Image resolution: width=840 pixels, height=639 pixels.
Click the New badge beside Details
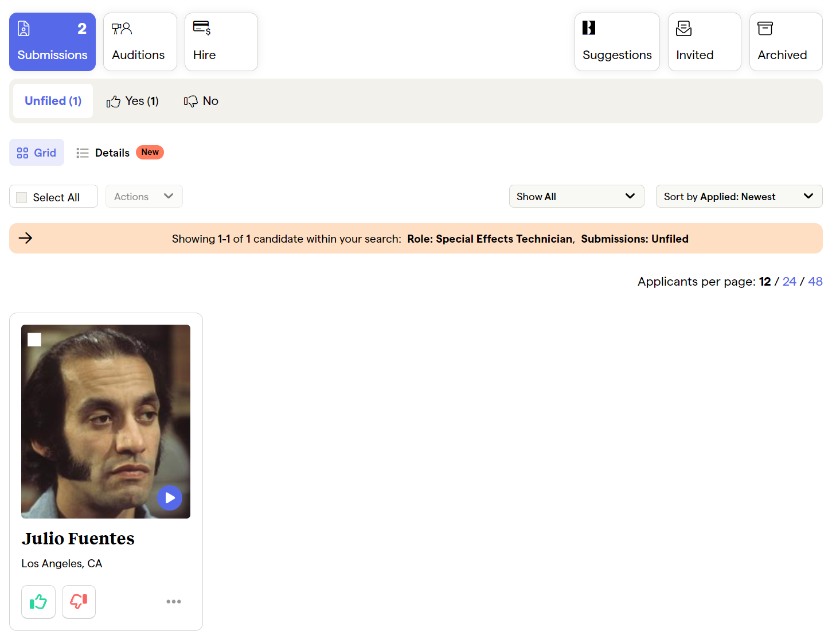tap(150, 152)
